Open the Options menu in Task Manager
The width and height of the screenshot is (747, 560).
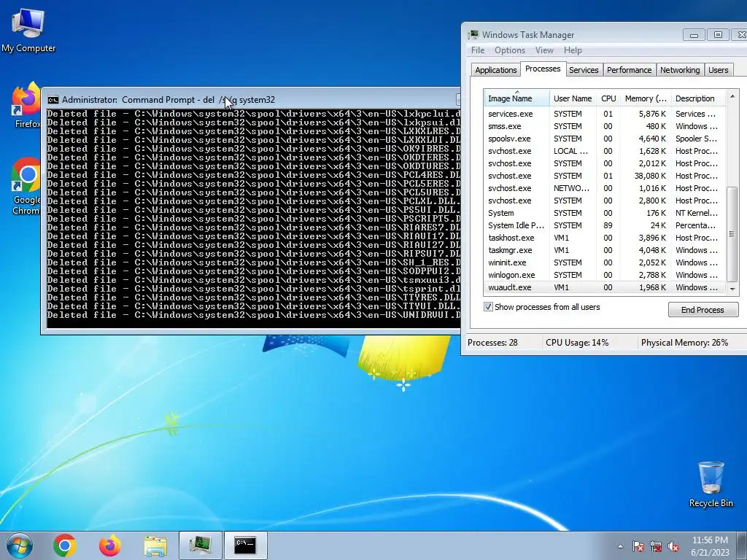510,50
